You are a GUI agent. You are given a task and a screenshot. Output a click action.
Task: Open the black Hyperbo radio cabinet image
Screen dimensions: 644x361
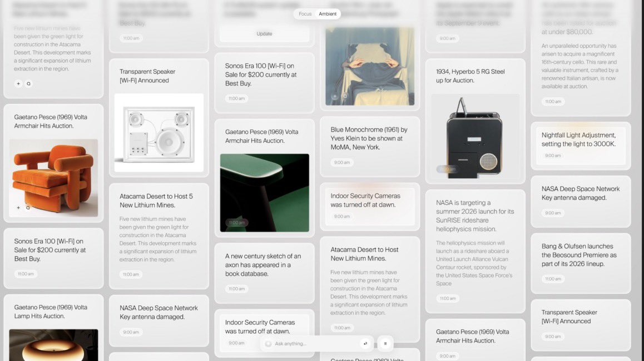click(x=475, y=136)
